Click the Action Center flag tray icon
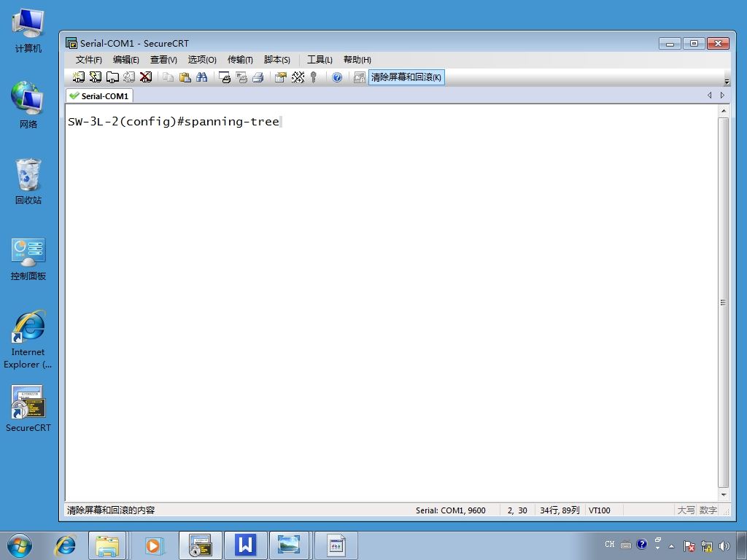This screenshot has width=747, height=560. coord(689,545)
